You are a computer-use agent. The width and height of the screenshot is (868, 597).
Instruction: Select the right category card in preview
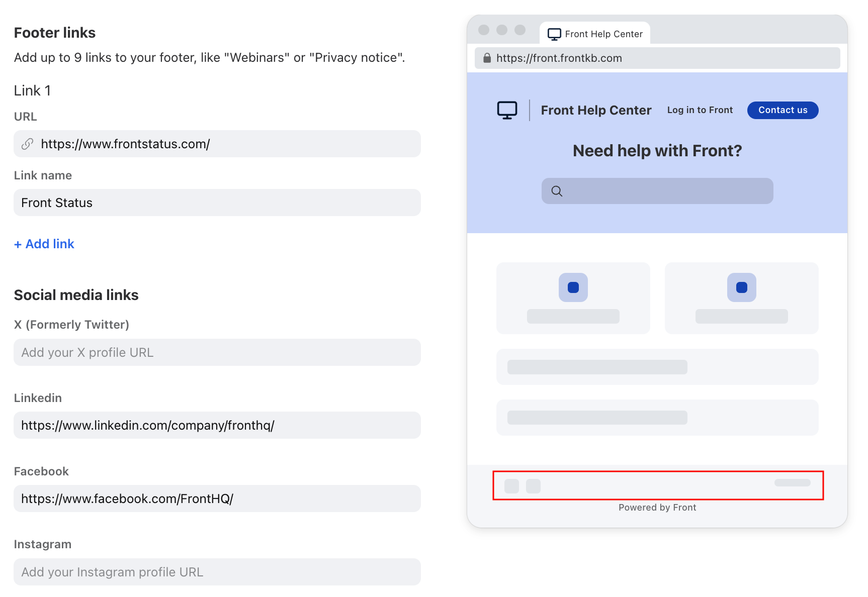[x=742, y=298]
